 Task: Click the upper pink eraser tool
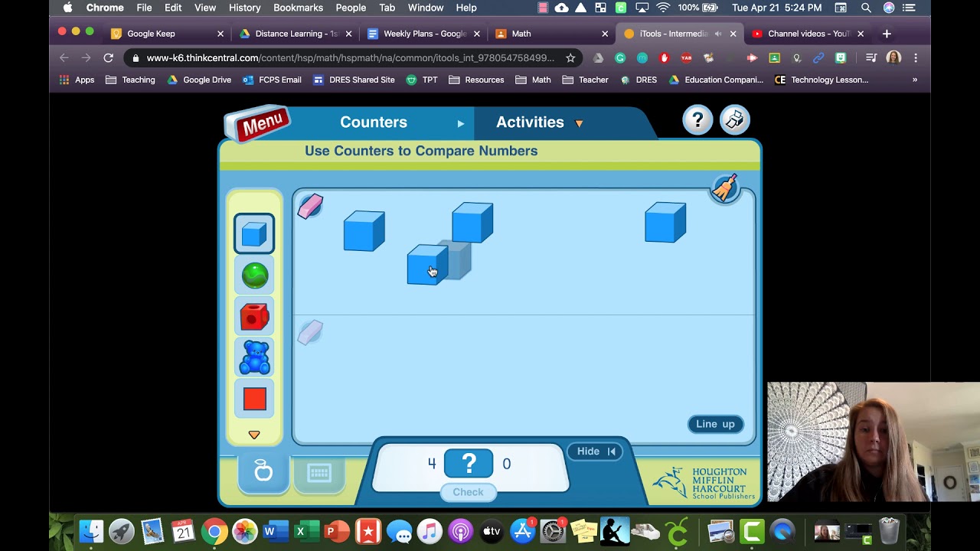[x=310, y=206]
